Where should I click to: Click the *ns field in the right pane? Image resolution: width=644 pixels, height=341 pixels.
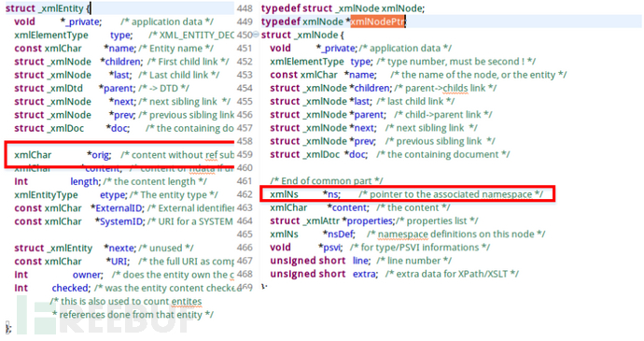331,194
